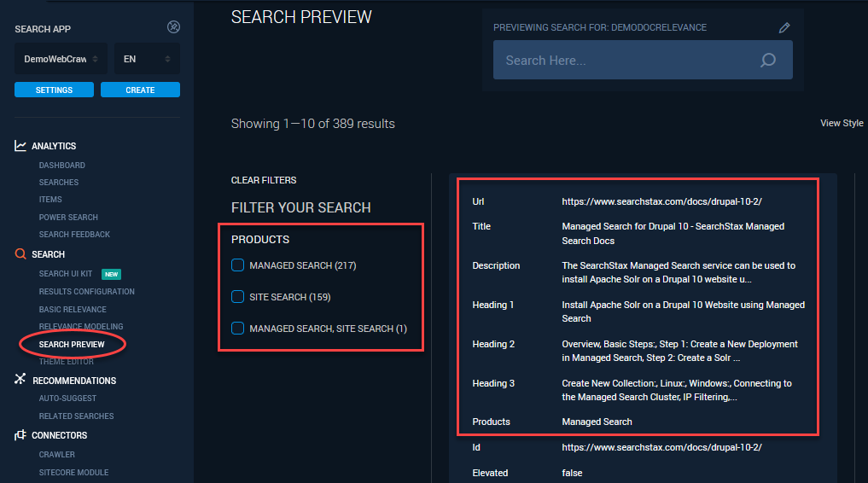This screenshot has width=868, height=483.
Task: Click the Elevated value 'false'
Action: pos(572,473)
